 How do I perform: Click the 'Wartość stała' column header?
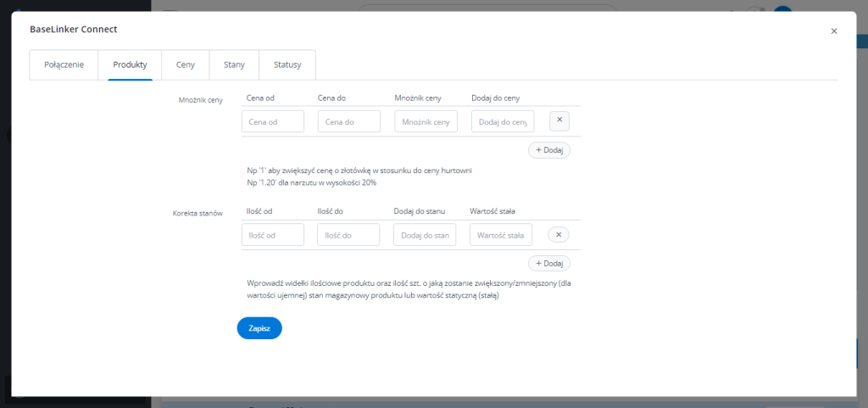coord(493,211)
